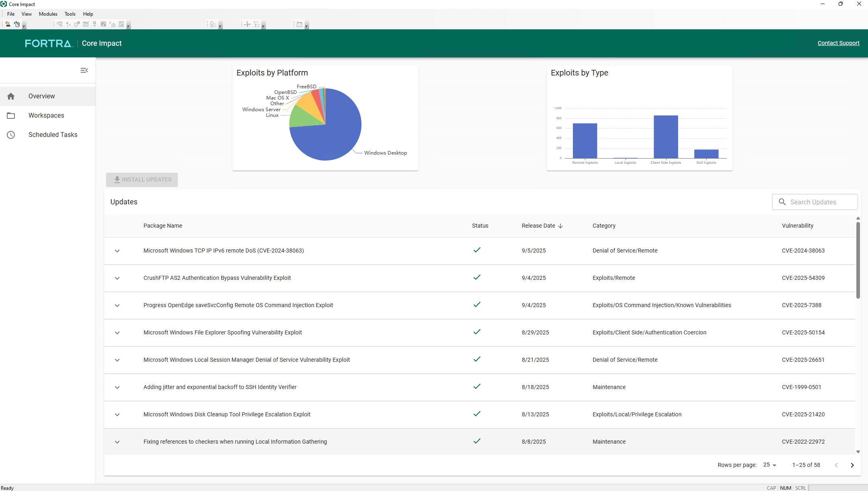Viewport: 868px width, 491px height.
Task: Open Scheduled Tasks via the clock icon
Action: [11, 135]
